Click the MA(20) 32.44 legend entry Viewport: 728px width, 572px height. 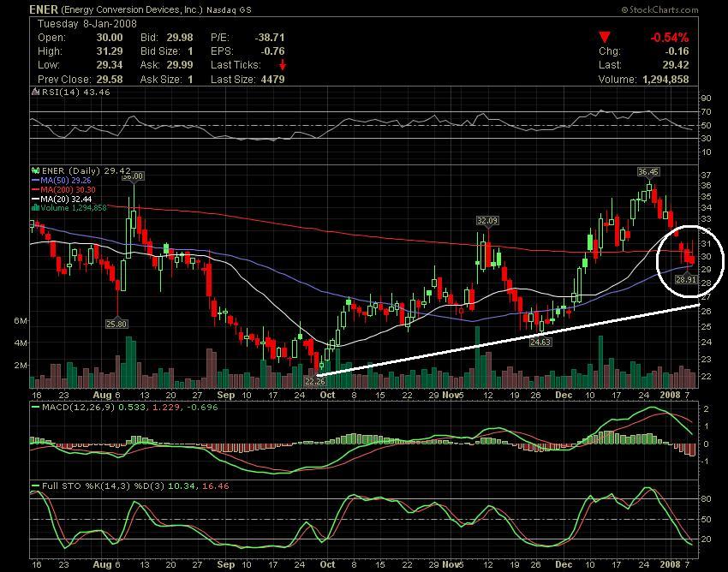coord(66,200)
